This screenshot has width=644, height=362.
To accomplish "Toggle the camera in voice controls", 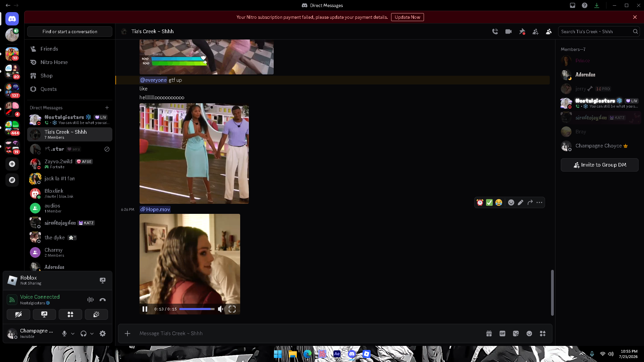I will tap(18, 314).
